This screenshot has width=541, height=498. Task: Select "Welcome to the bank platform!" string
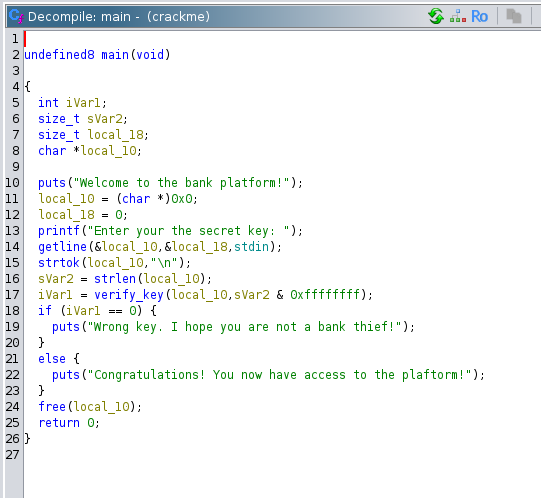181,183
